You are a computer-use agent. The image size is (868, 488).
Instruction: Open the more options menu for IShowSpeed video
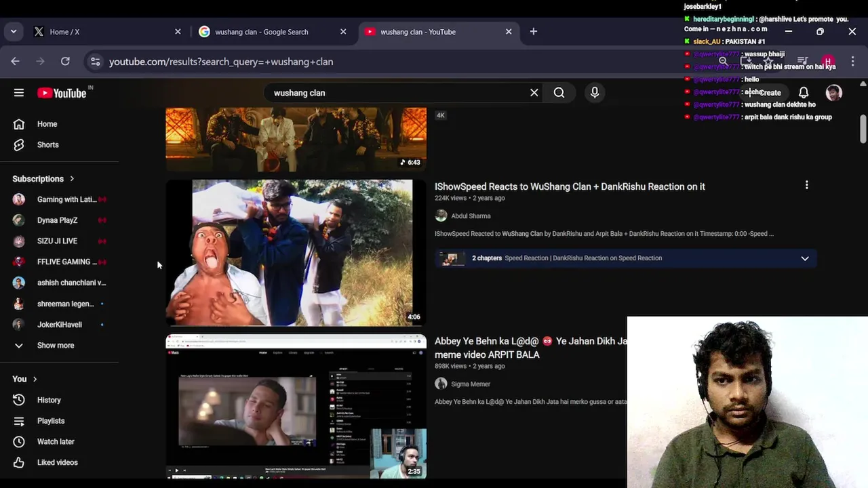point(806,185)
